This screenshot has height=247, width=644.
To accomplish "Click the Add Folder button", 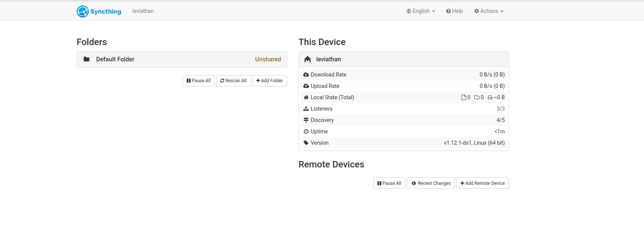I will point(270,81).
